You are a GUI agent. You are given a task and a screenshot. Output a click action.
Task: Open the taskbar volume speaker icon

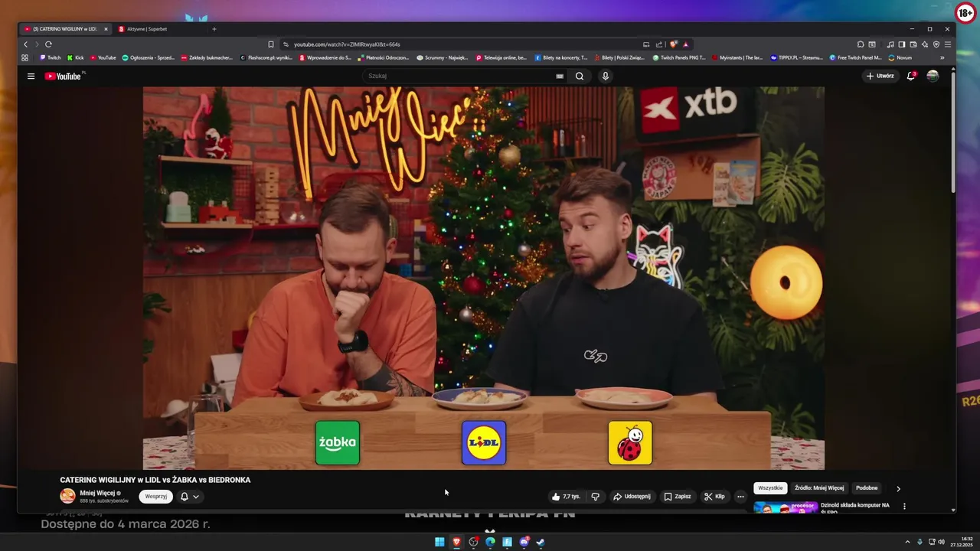pos(941,542)
